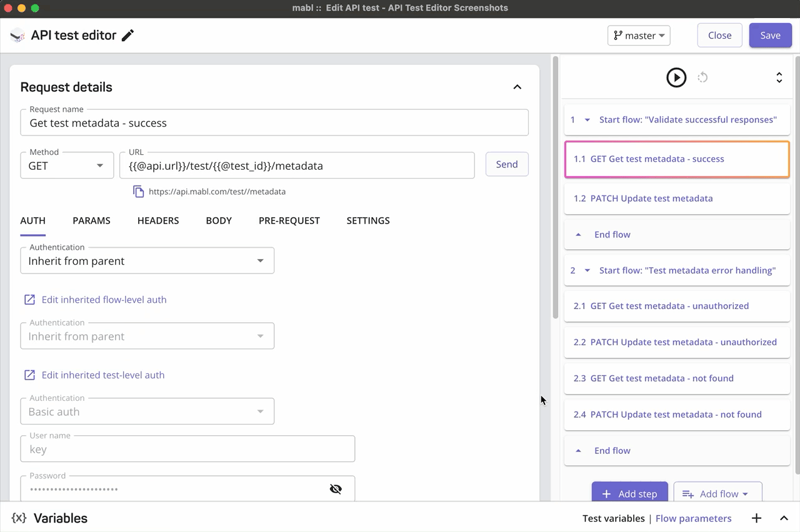The width and height of the screenshot is (800, 532).
Task: Click the Save button
Action: 770,36
